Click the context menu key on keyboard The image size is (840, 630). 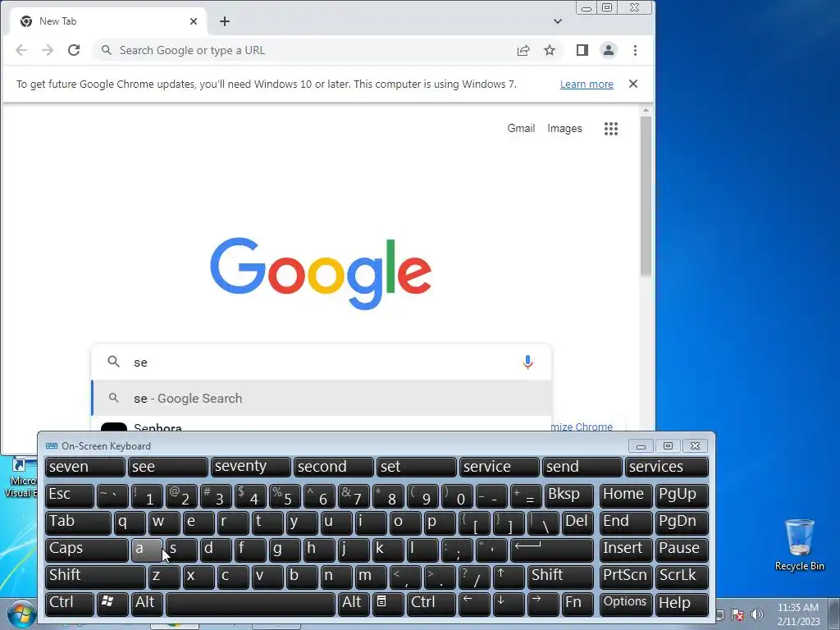point(387,603)
